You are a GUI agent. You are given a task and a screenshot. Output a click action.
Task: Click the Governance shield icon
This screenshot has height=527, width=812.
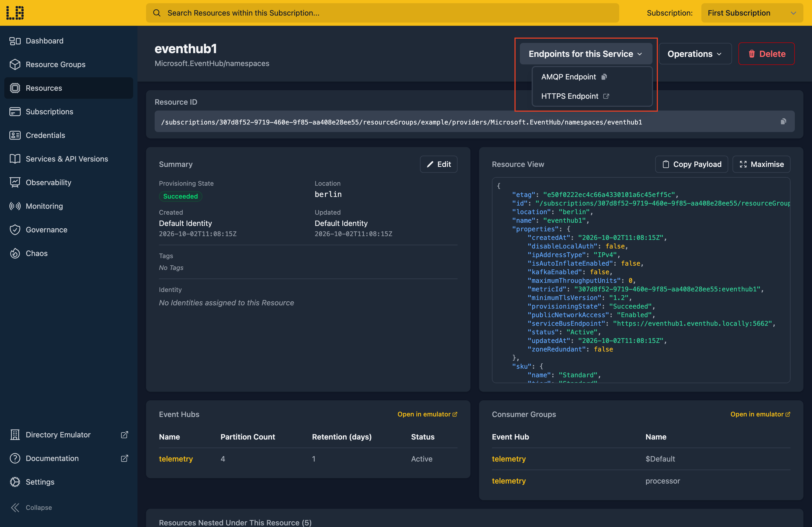click(15, 229)
